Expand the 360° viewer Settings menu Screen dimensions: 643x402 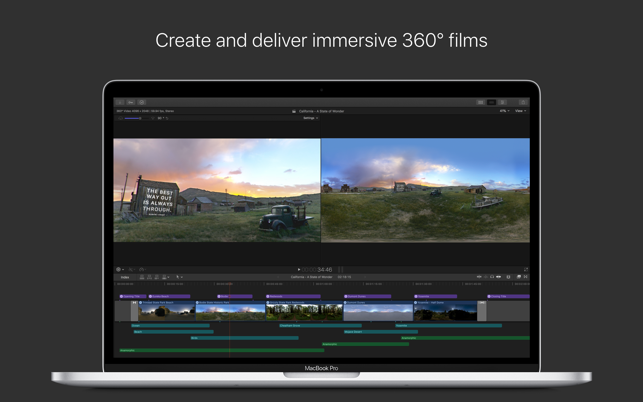(310, 118)
